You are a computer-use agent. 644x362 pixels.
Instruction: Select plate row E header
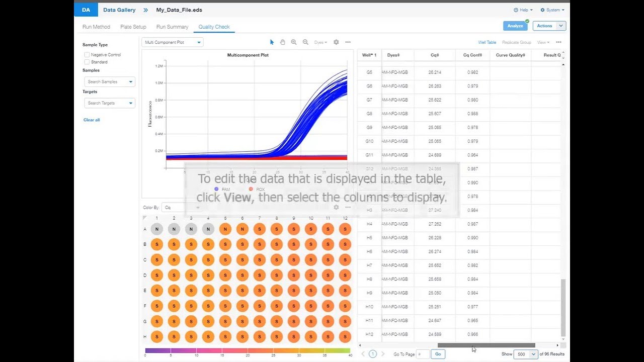(x=145, y=291)
